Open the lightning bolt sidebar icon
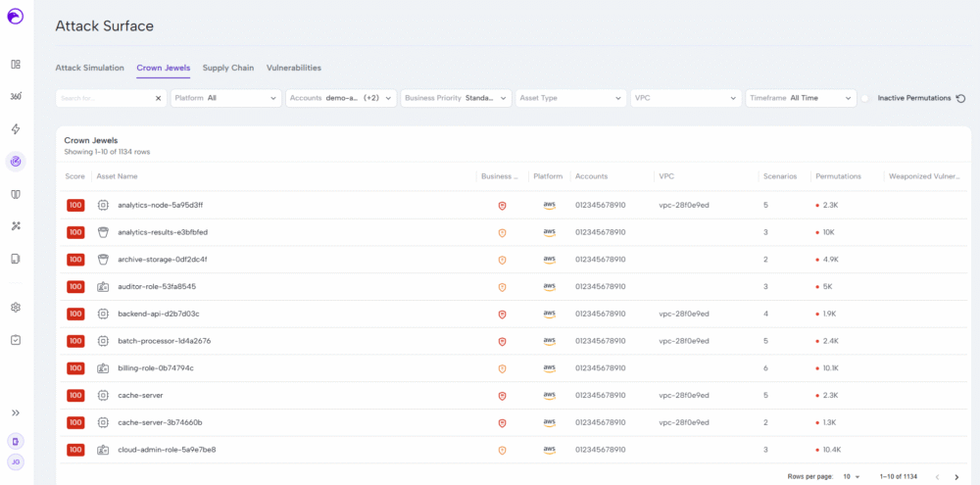Screen dimensions: 980x485 coord(16,129)
